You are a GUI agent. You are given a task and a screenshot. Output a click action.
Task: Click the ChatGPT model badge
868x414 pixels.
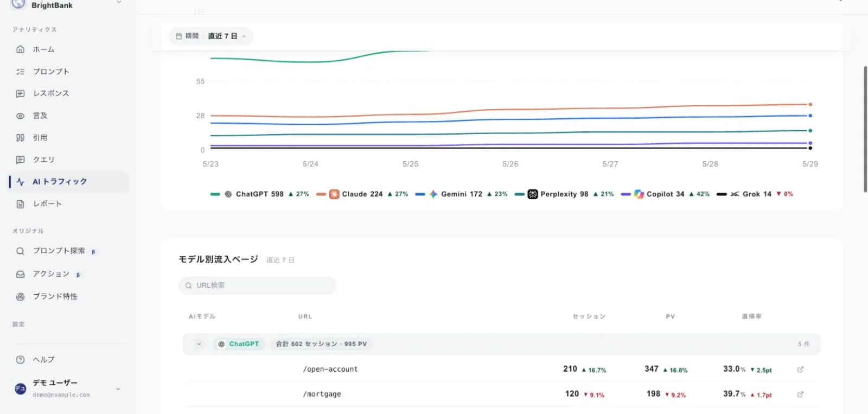click(239, 344)
